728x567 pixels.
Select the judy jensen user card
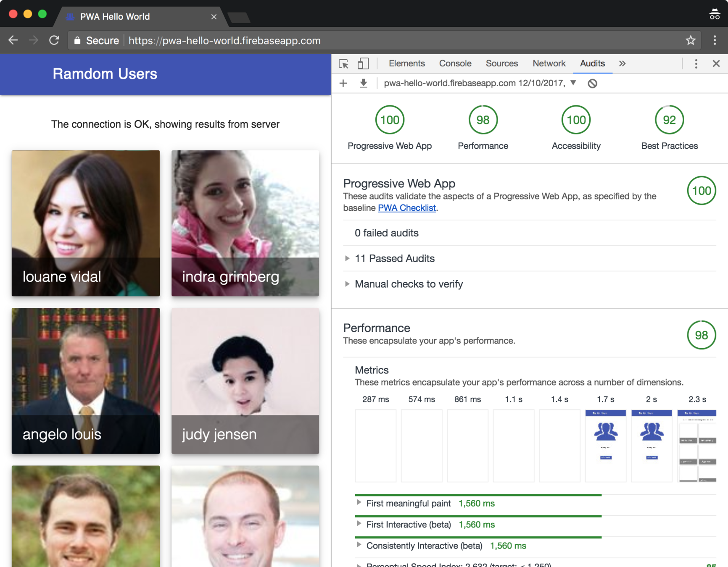click(x=245, y=381)
